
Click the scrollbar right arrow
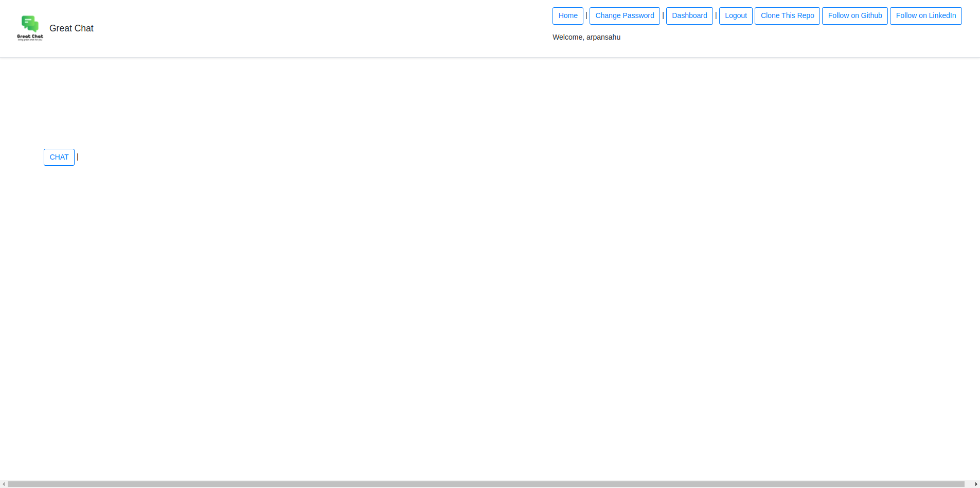[976, 484]
